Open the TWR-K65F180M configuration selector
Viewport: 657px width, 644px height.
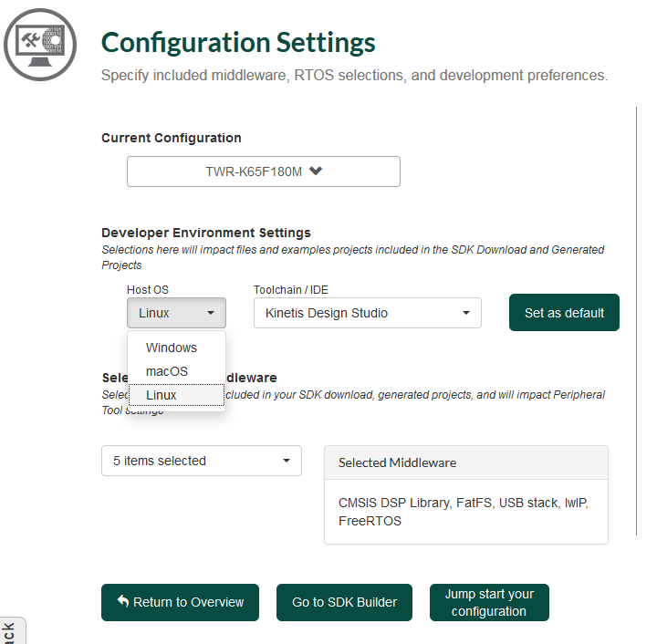pyautogui.click(x=263, y=171)
